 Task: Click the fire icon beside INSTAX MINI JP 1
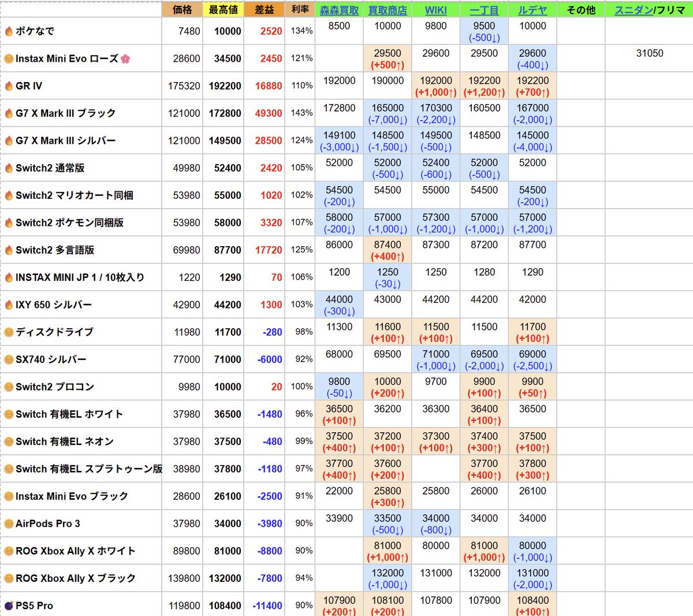[9, 277]
